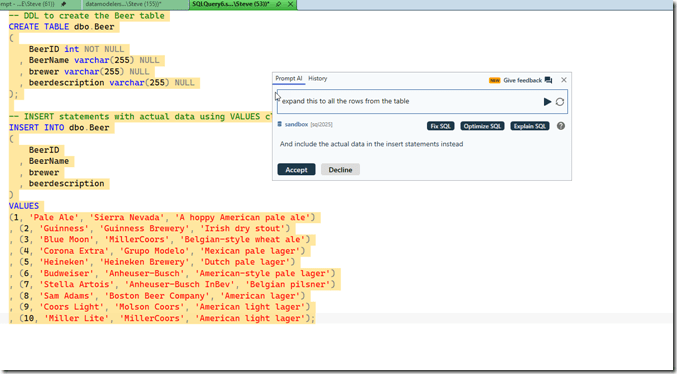The width and height of the screenshot is (677, 374).
Task: Switch to the History tab
Action: 317,79
